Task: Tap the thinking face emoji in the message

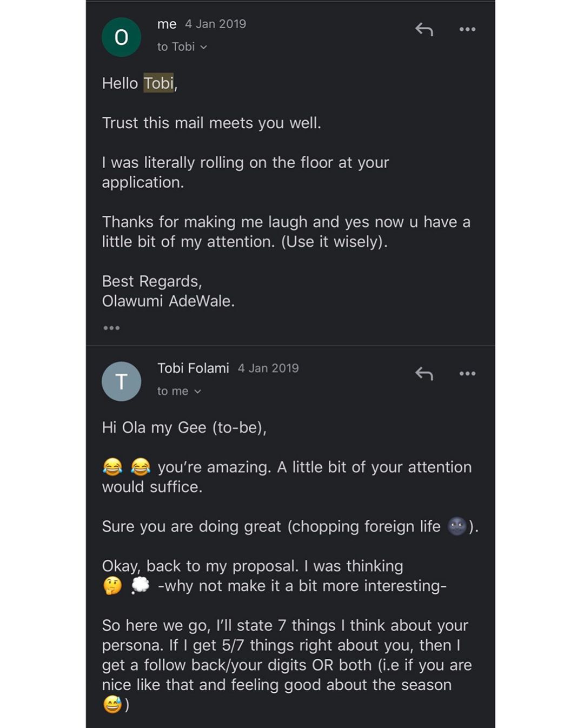Action: [112, 586]
